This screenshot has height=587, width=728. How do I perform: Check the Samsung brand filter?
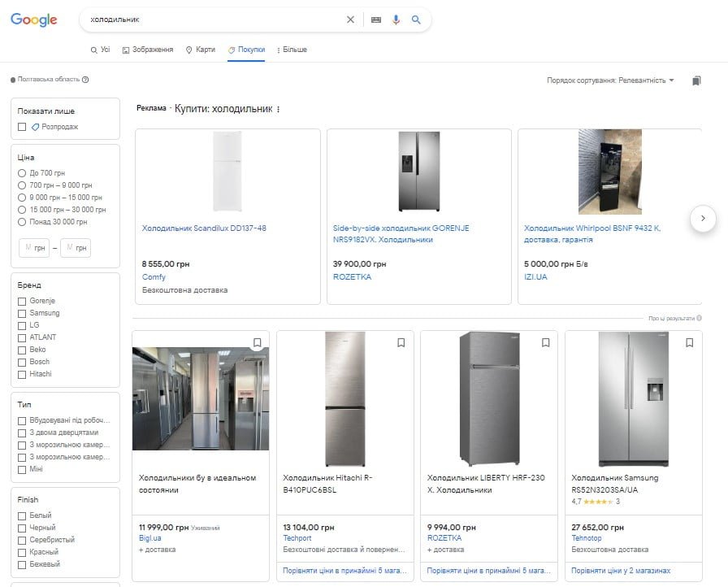pos(22,314)
